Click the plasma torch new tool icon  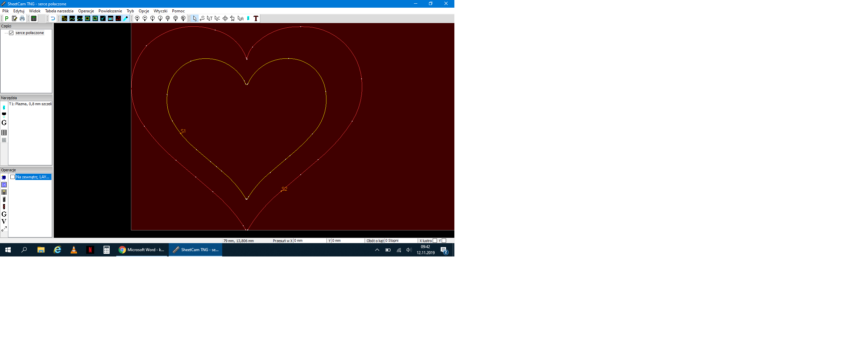(x=4, y=115)
